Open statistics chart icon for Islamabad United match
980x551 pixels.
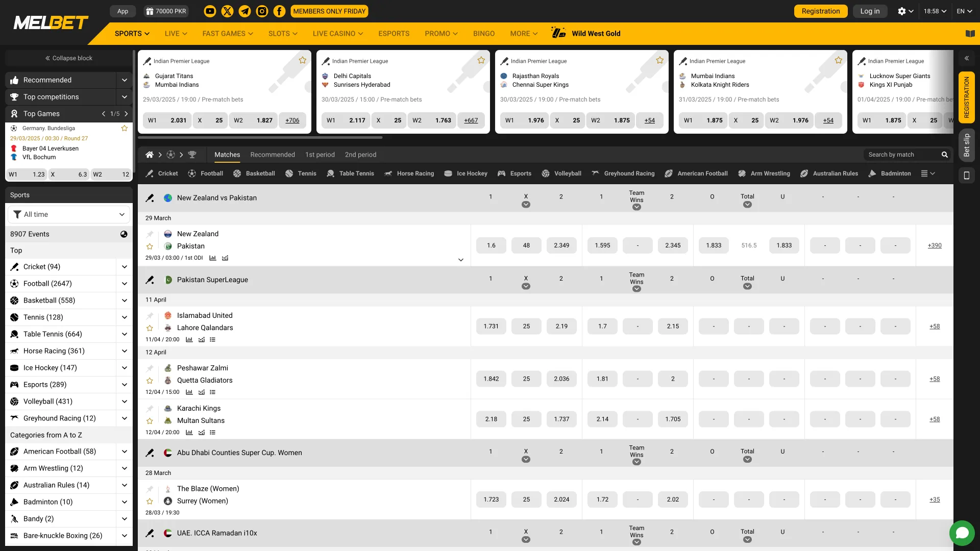[x=189, y=340]
